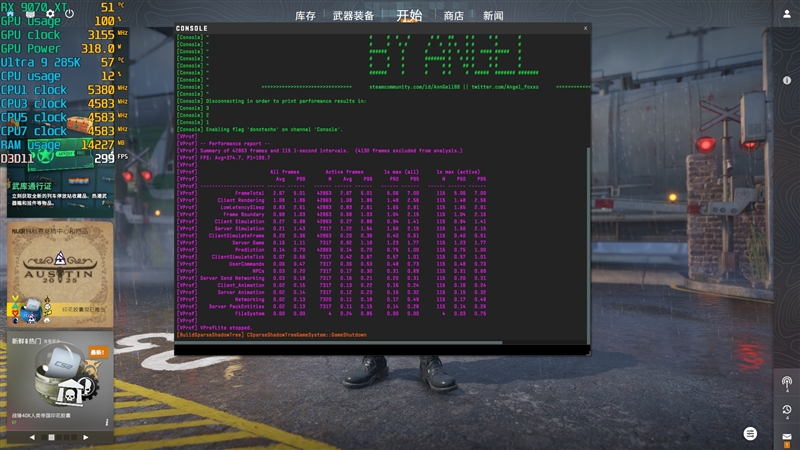The width and height of the screenshot is (800, 450).
Task: Click the Server Simulation row label
Action: coord(239,229)
